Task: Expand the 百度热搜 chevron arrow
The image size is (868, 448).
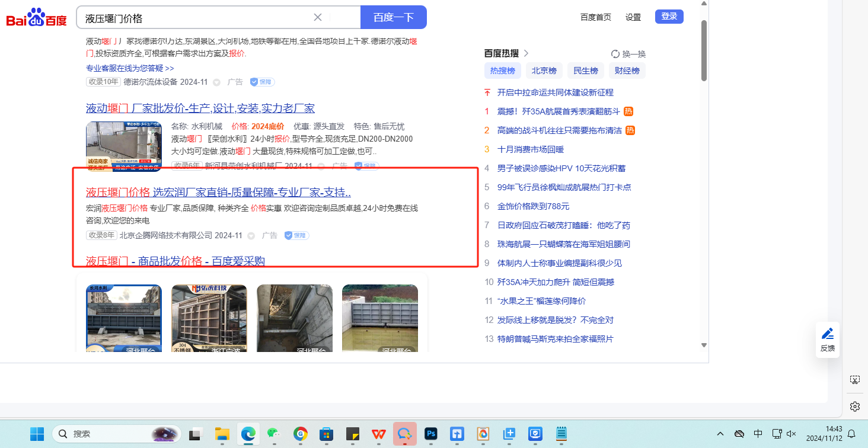Action: (x=526, y=53)
